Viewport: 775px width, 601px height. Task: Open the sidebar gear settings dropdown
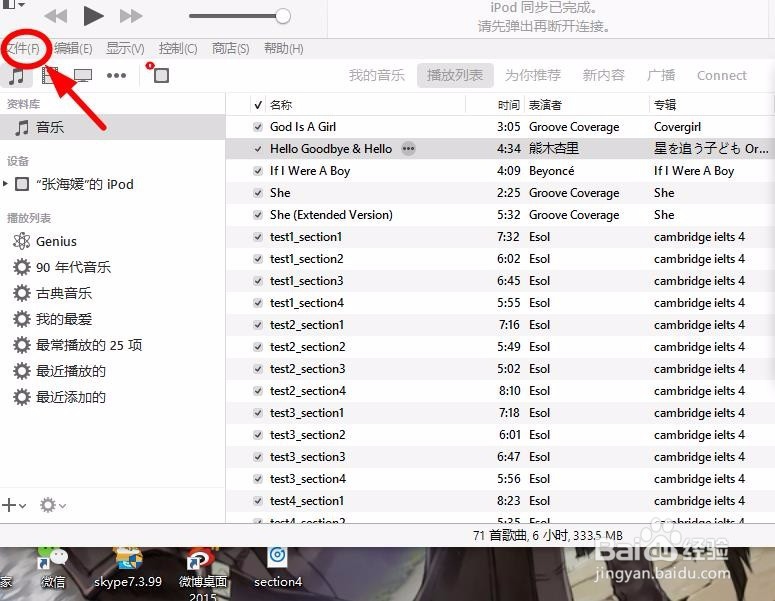click(52, 505)
